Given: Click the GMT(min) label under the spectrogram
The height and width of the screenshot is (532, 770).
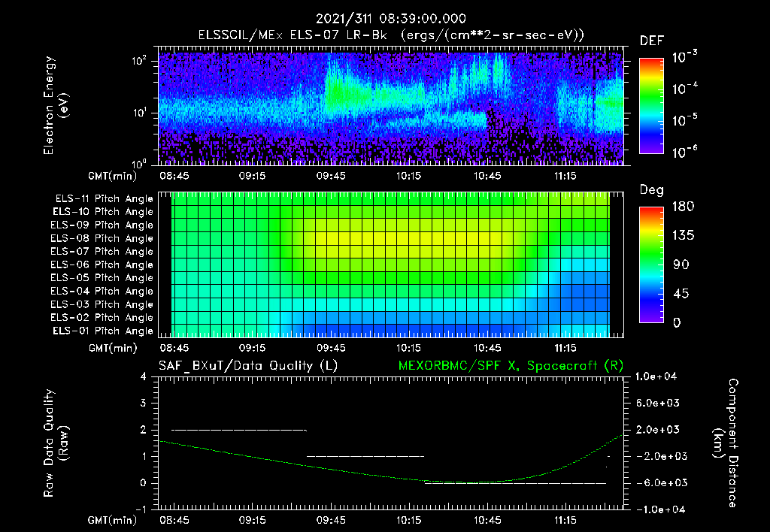Looking at the screenshot, I should 113,176.
